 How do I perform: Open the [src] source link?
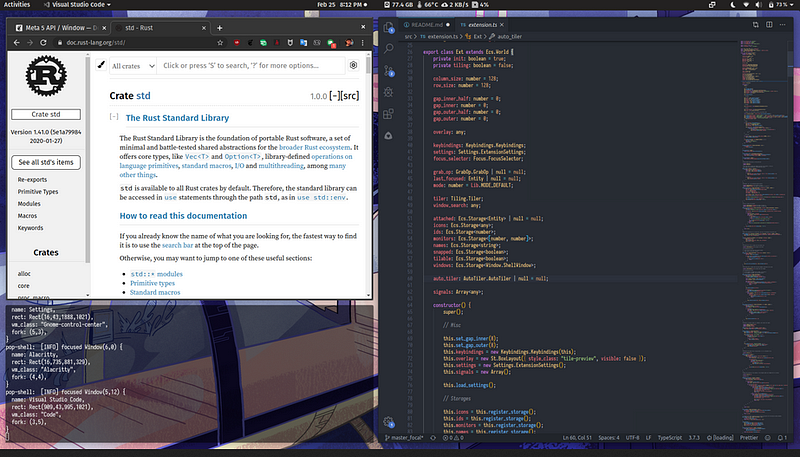click(350, 96)
